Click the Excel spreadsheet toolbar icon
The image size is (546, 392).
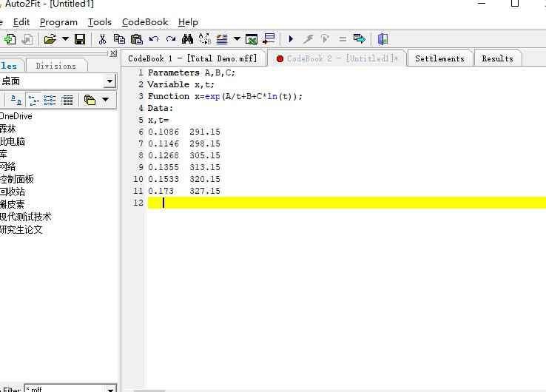click(252, 39)
